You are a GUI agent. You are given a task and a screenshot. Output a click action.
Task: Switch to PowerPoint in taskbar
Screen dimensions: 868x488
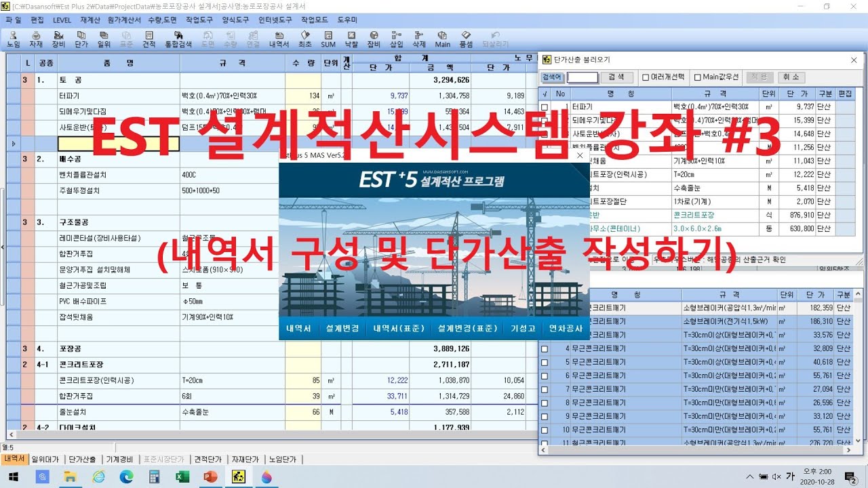click(210, 477)
